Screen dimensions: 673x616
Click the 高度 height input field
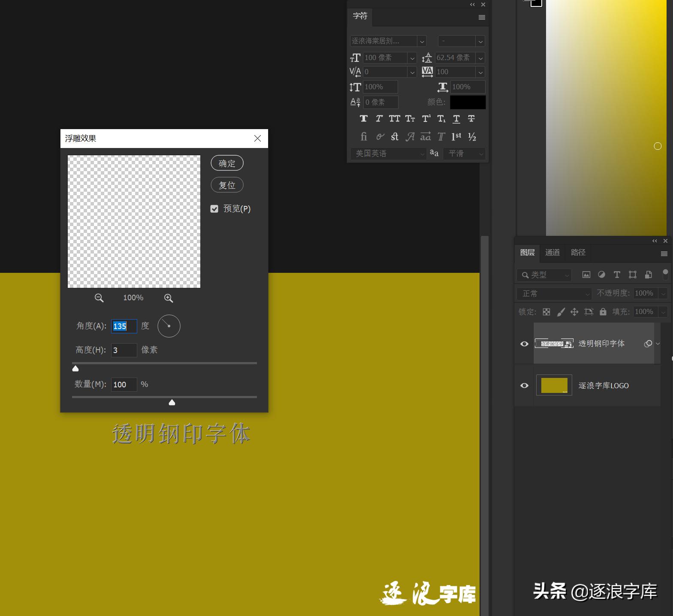point(124,350)
